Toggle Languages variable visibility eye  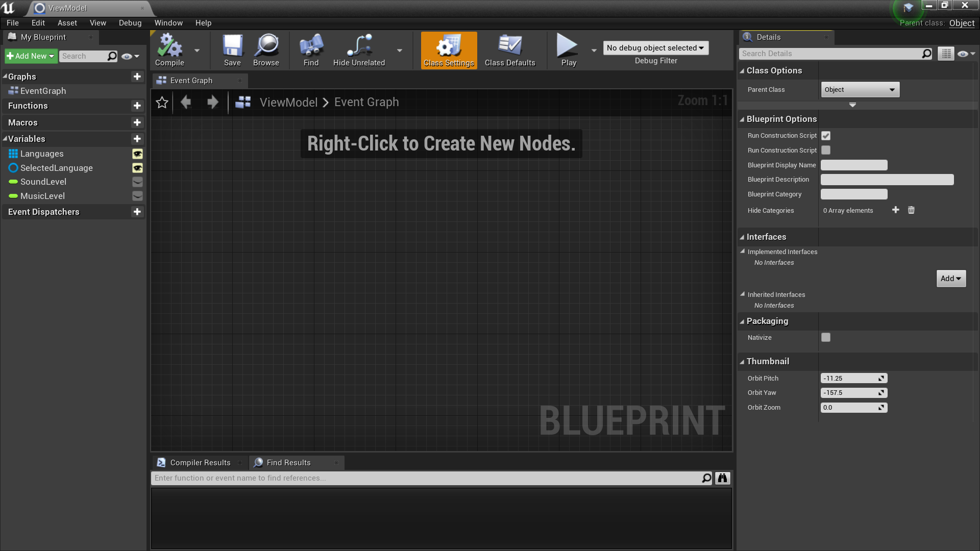[137, 154]
